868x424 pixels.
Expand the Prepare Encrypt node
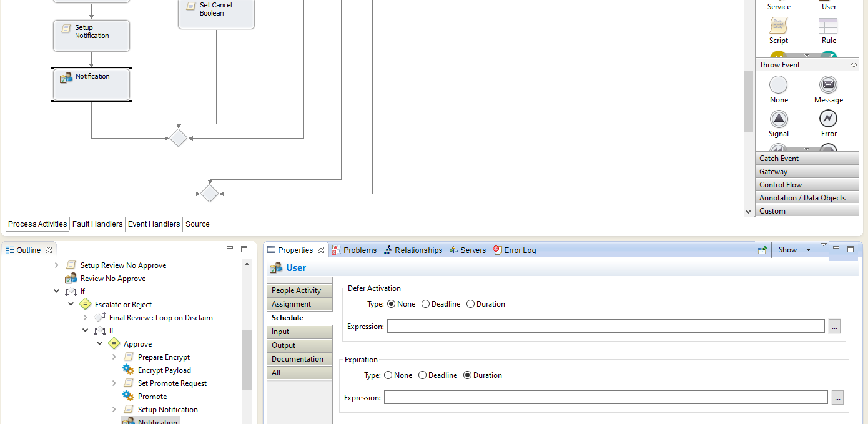pos(114,357)
